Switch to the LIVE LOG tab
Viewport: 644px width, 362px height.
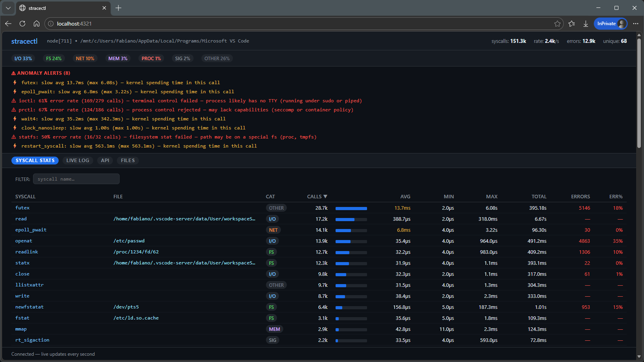pyautogui.click(x=78, y=160)
